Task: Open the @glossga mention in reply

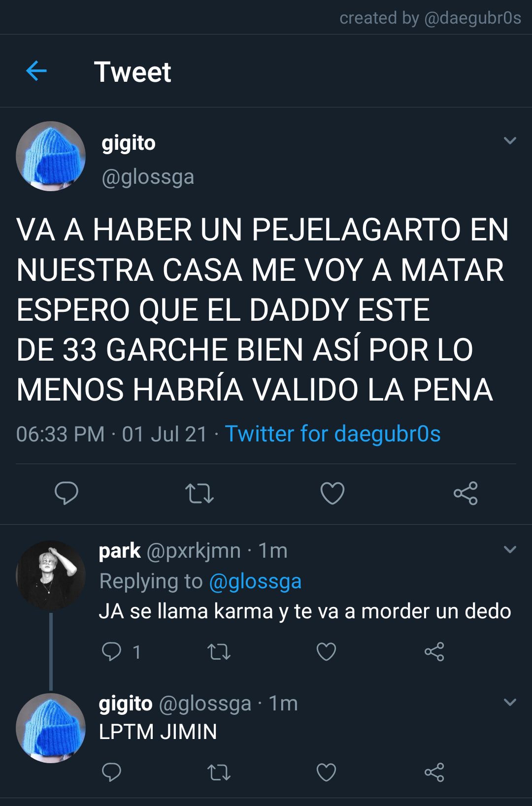Action: tap(255, 581)
